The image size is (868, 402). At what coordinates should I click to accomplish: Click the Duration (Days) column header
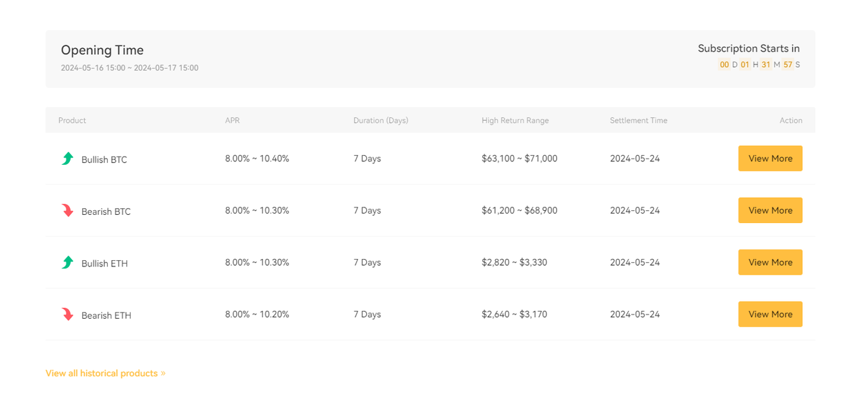pyautogui.click(x=380, y=121)
